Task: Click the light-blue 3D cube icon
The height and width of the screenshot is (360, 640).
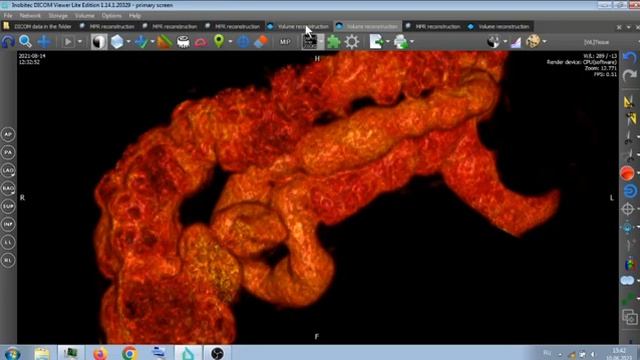Action: pyautogui.click(x=117, y=42)
